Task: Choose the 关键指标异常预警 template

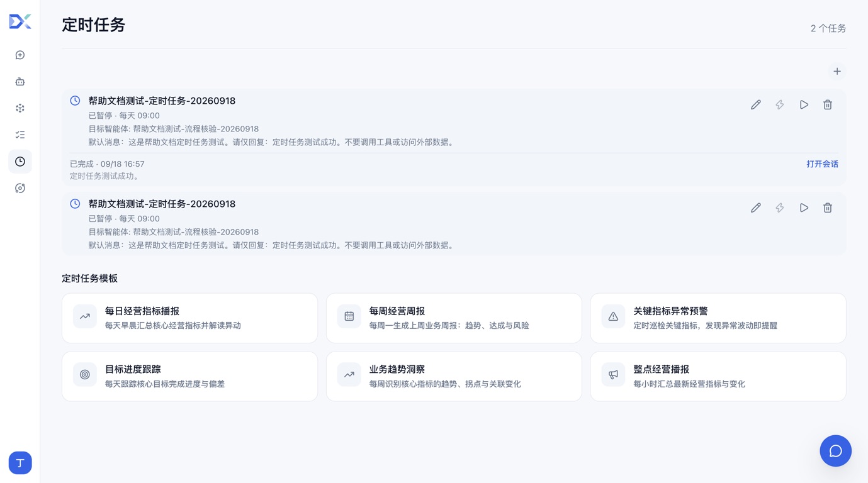Action: click(718, 318)
